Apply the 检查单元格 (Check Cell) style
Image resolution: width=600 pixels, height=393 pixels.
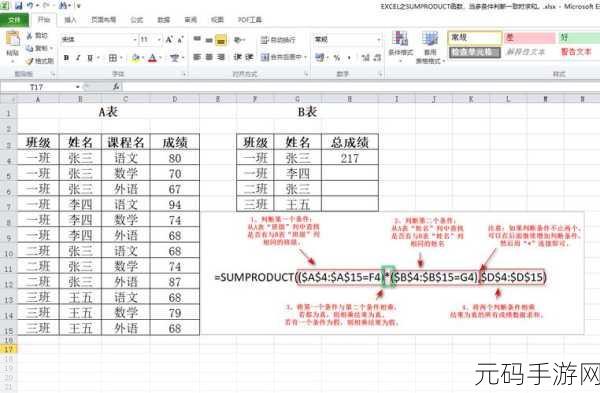coord(474,52)
